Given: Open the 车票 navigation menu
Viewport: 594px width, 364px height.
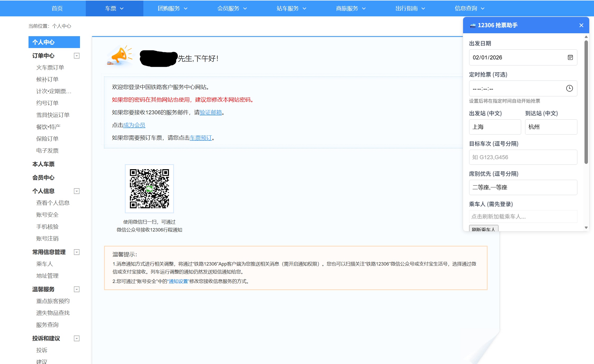Looking at the screenshot, I should (x=114, y=8).
